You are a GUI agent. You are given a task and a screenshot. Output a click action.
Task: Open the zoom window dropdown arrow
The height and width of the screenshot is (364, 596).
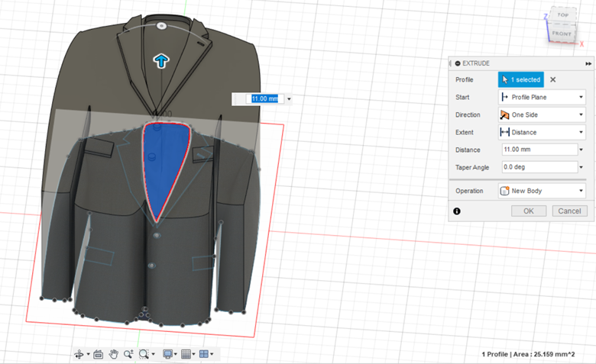[153, 354]
